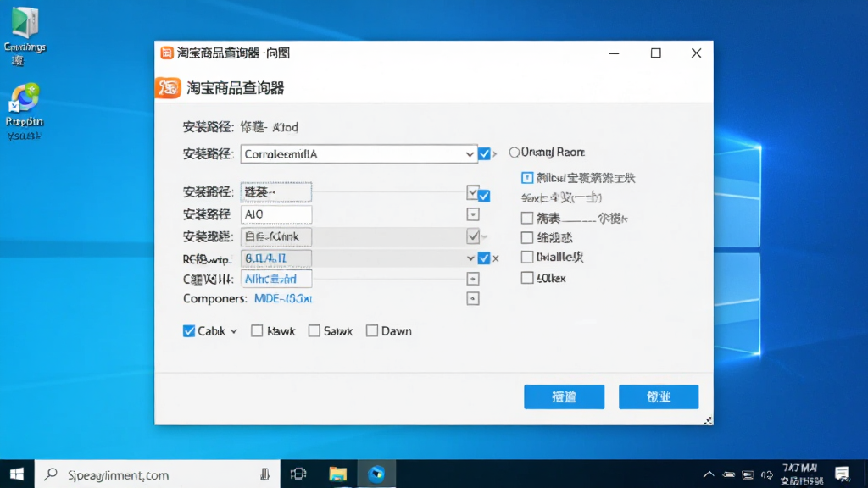This screenshot has width=868, height=488.
Task: Click the Componers label text
Action: pyautogui.click(x=214, y=299)
